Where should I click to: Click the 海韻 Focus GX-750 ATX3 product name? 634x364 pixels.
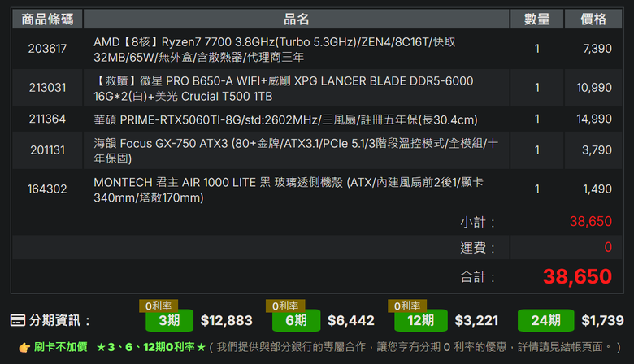click(x=296, y=150)
